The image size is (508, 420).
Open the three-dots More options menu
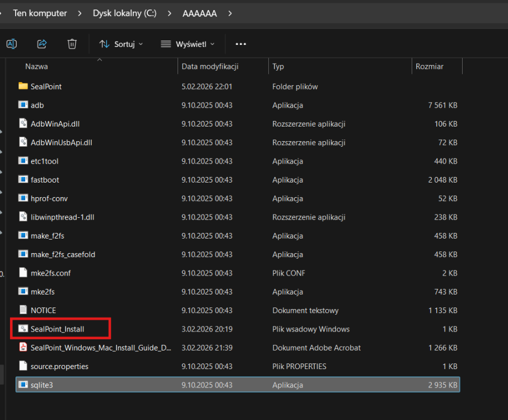pyautogui.click(x=241, y=44)
